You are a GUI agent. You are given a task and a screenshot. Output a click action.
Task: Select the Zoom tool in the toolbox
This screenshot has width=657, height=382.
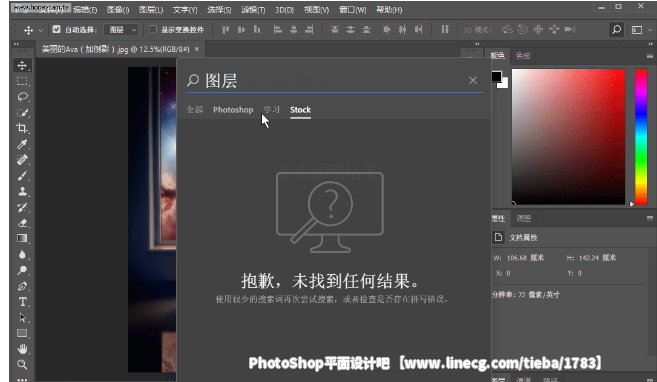click(22, 364)
